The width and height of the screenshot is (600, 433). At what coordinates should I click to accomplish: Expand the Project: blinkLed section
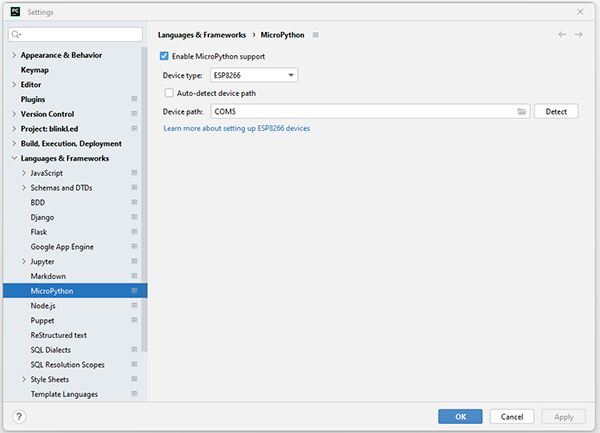pyautogui.click(x=14, y=129)
